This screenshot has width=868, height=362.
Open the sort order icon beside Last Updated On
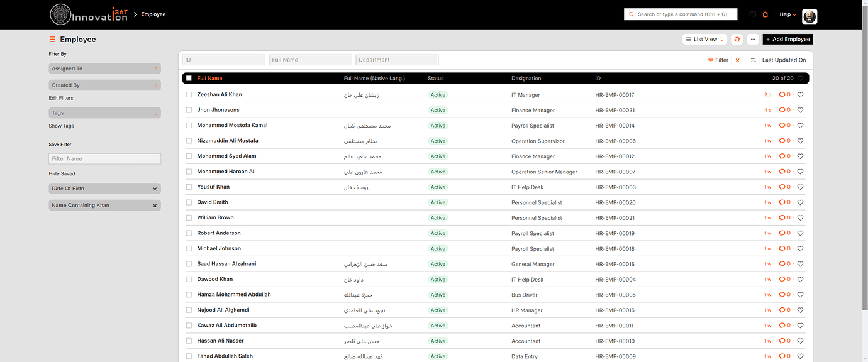point(753,60)
